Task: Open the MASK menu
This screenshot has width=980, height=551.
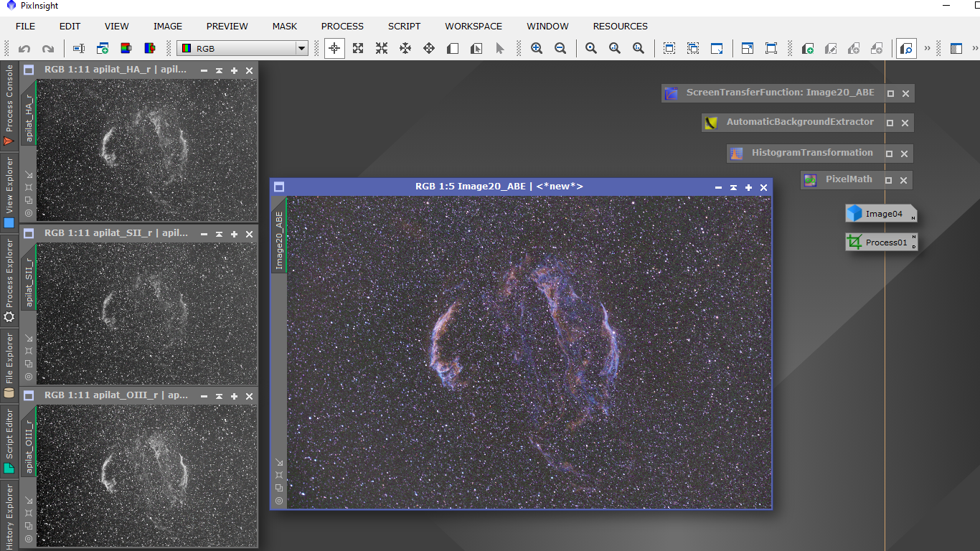Action: (x=285, y=26)
